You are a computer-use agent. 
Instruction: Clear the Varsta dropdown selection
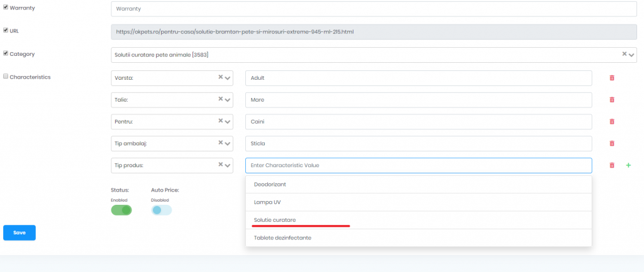coord(220,77)
